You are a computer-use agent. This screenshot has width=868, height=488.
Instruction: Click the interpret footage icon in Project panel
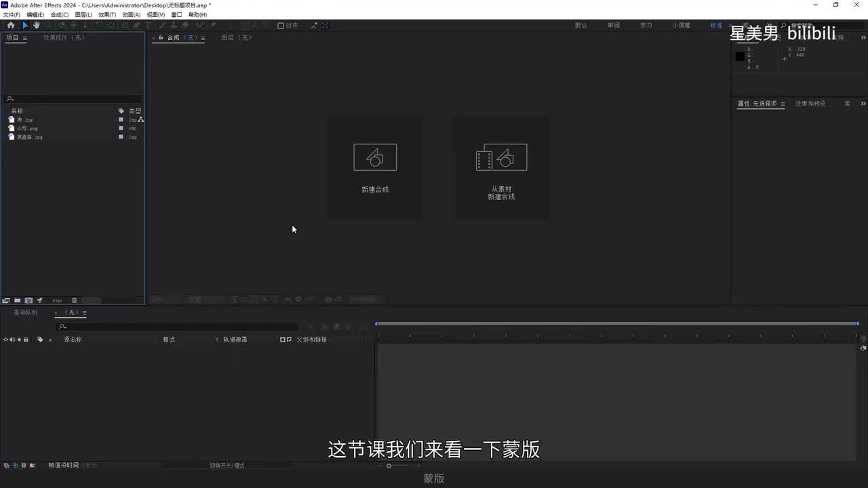click(x=6, y=300)
